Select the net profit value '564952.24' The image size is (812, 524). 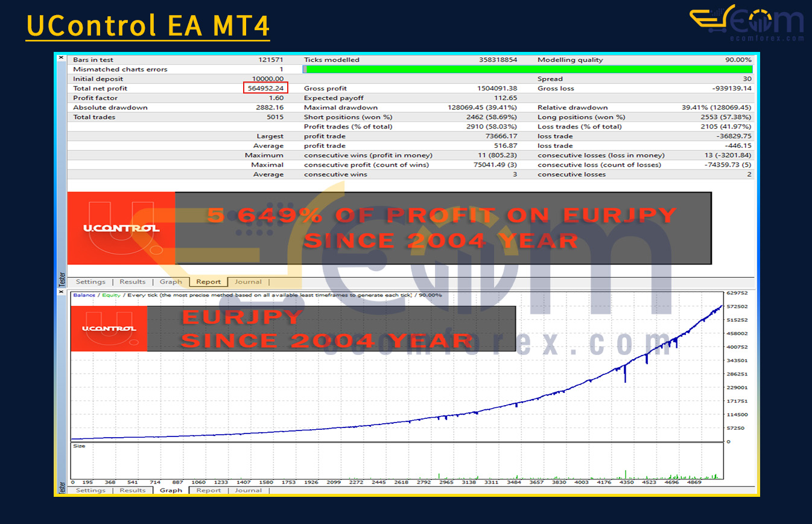pos(266,88)
